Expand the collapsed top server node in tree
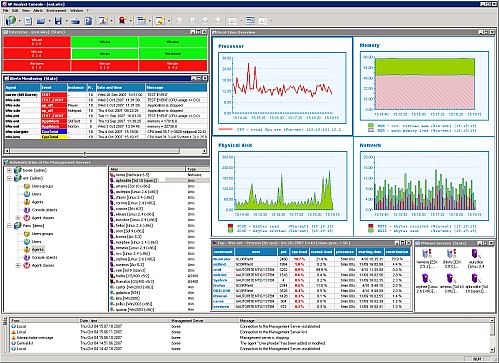This screenshot has height=363, width=499. coord(9,170)
